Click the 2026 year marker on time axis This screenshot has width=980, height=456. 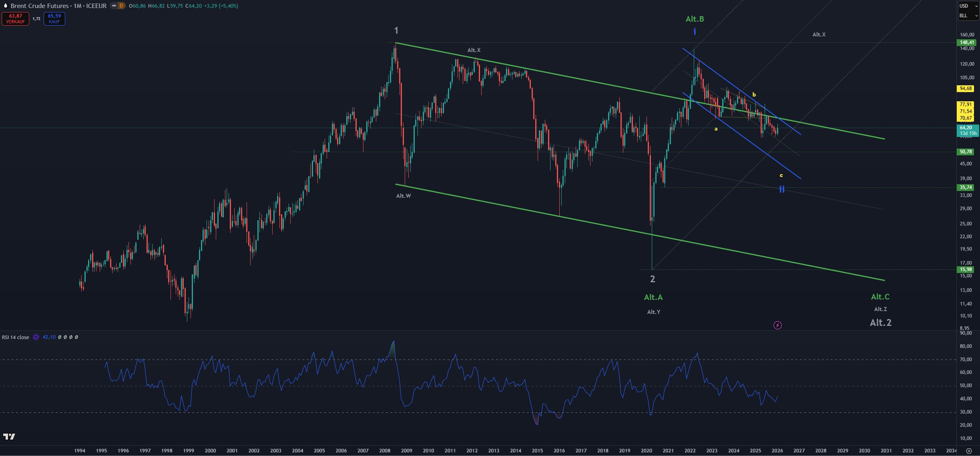pos(777,450)
